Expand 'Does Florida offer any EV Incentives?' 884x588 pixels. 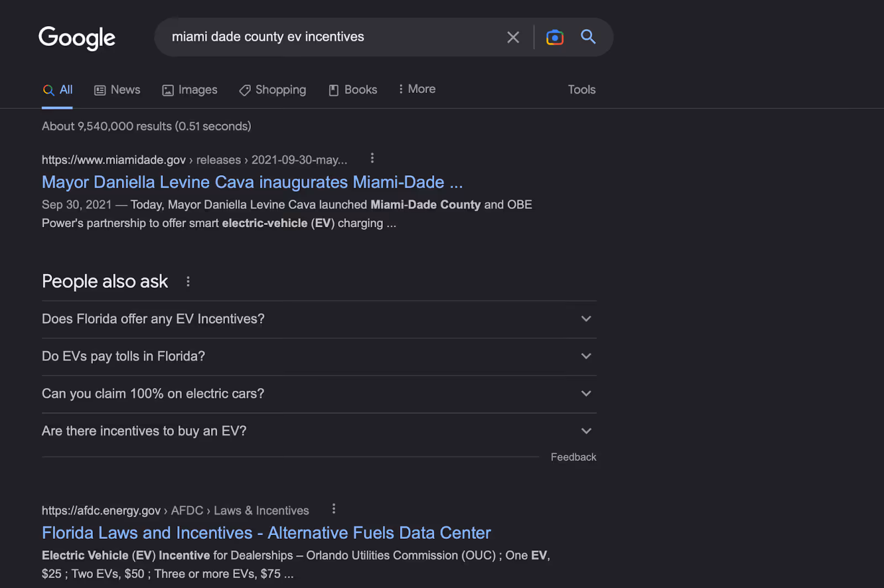[319, 319]
